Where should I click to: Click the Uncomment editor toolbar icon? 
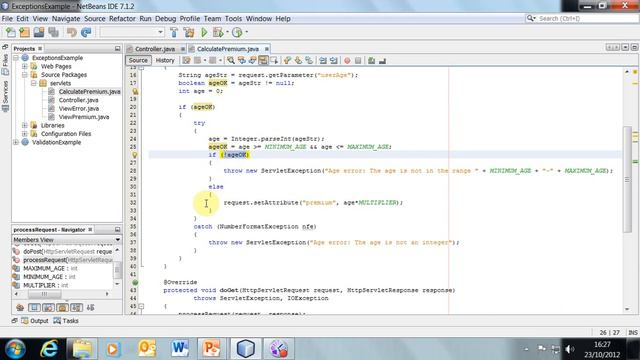click(382, 60)
